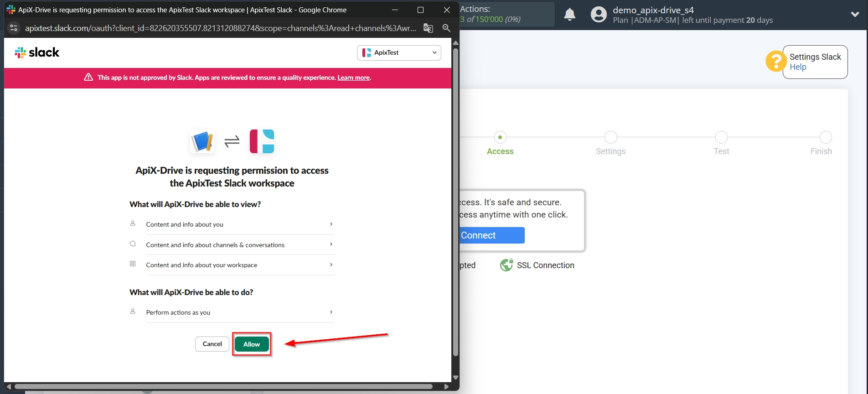Click the green Allow button

(x=252, y=344)
